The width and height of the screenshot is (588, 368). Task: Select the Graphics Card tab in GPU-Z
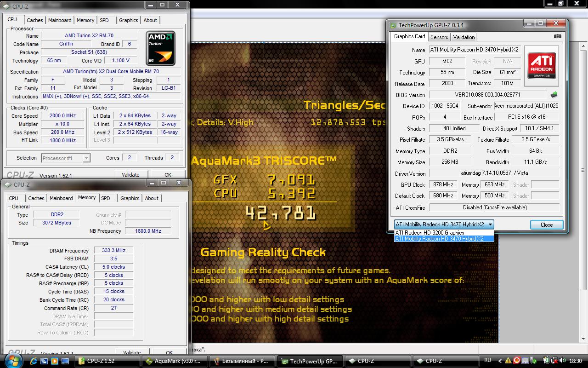410,36
